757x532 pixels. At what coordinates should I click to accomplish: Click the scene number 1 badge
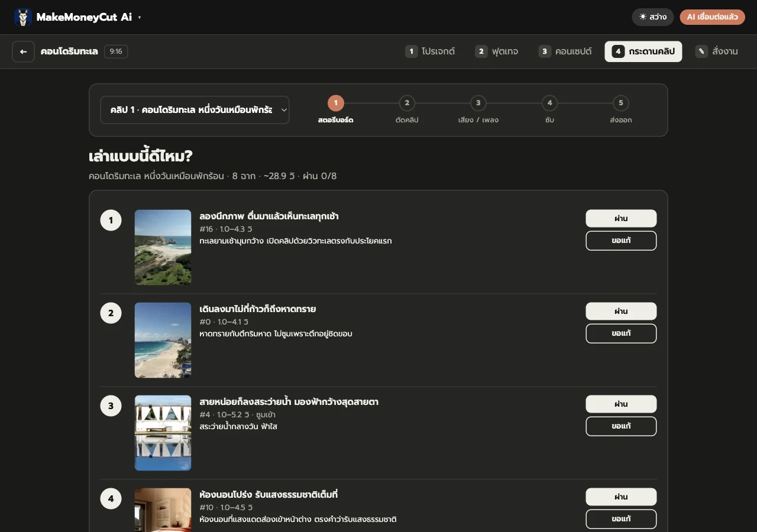(111, 220)
